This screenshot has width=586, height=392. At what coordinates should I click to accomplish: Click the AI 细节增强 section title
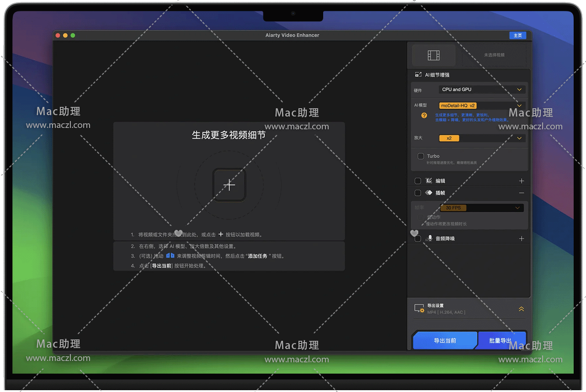tap(437, 75)
